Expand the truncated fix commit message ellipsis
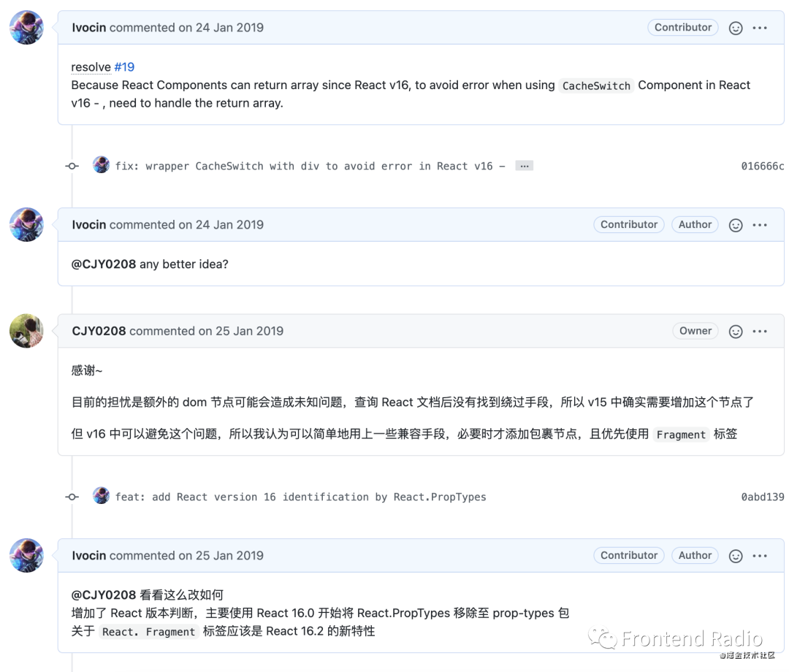789x672 pixels. click(524, 166)
